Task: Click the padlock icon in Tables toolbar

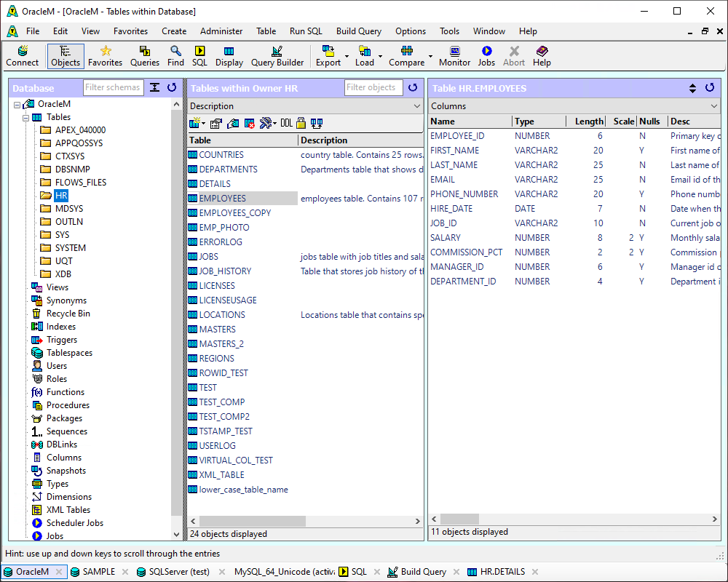Action: coord(301,123)
